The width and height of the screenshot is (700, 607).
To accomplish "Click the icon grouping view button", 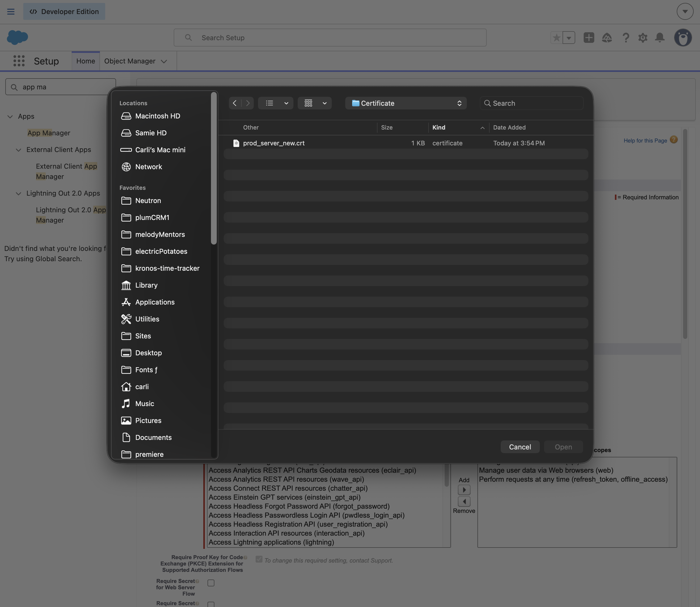I will pos(308,103).
